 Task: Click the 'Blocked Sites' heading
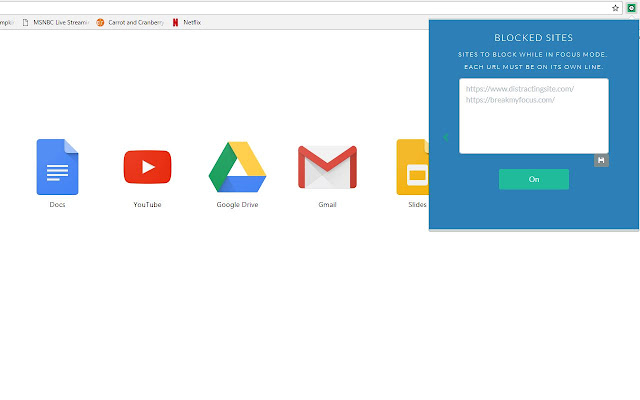point(533,38)
